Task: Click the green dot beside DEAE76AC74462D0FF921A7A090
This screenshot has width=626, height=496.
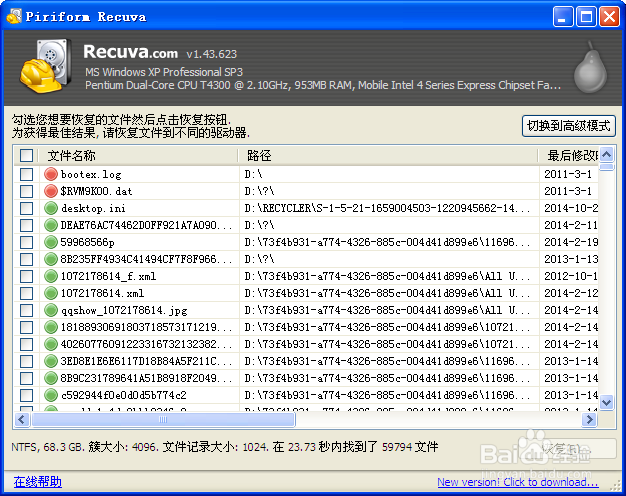Action: pyautogui.click(x=51, y=225)
